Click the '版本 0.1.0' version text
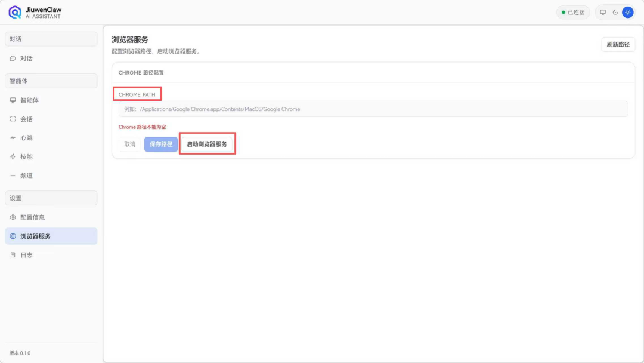 click(x=20, y=353)
